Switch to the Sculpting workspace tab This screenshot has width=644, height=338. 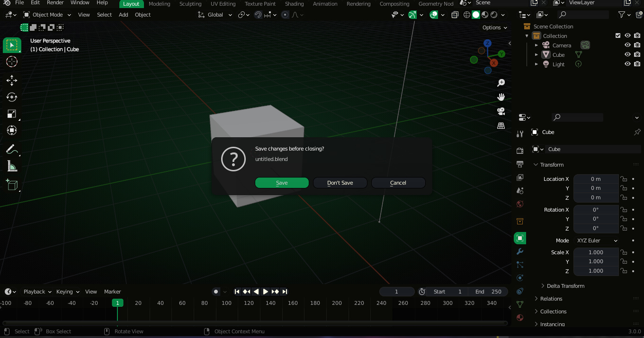click(190, 4)
